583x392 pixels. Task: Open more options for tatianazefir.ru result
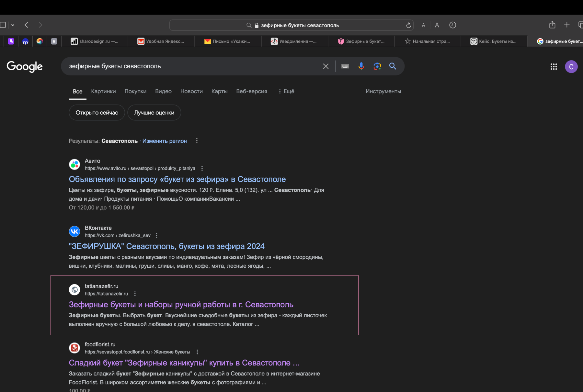tap(135, 294)
